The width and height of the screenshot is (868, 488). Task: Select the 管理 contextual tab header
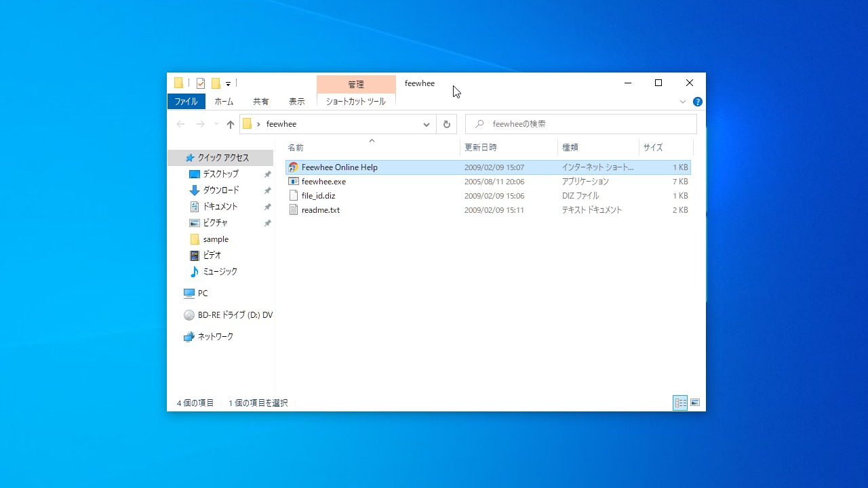click(x=356, y=84)
